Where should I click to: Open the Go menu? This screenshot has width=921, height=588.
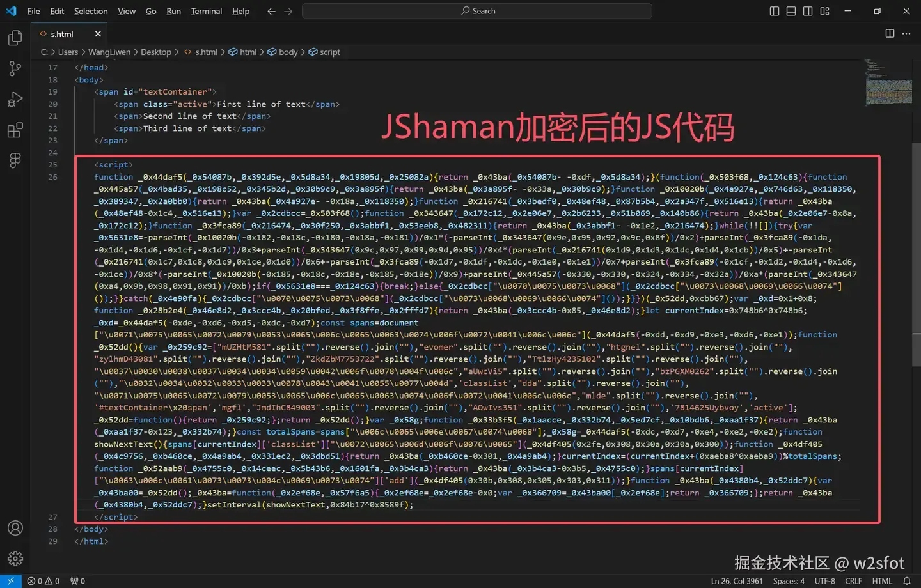(x=151, y=11)
